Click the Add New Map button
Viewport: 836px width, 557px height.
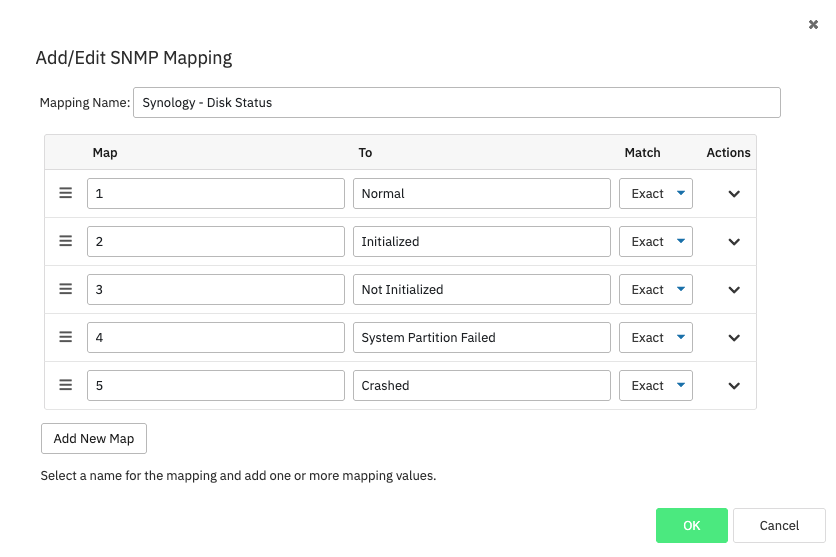[94, 439]
